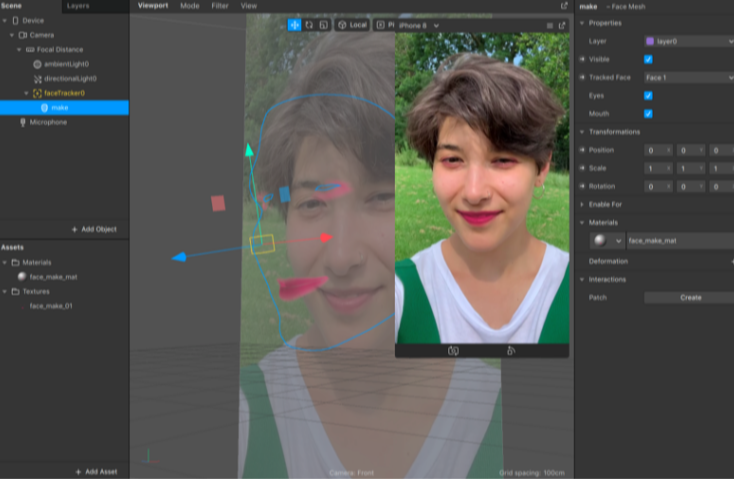Switch to the Layers tab
Viewport: 734px width, 479px height.
[77, 6]
